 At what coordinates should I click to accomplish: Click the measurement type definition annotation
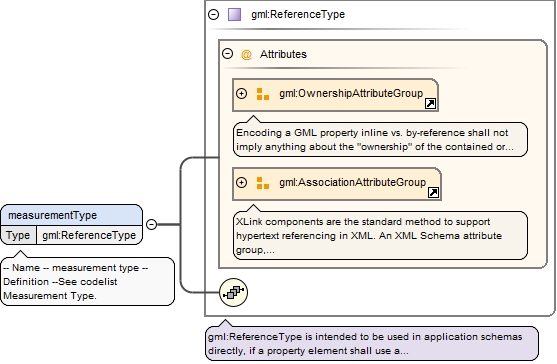point(87,282)
